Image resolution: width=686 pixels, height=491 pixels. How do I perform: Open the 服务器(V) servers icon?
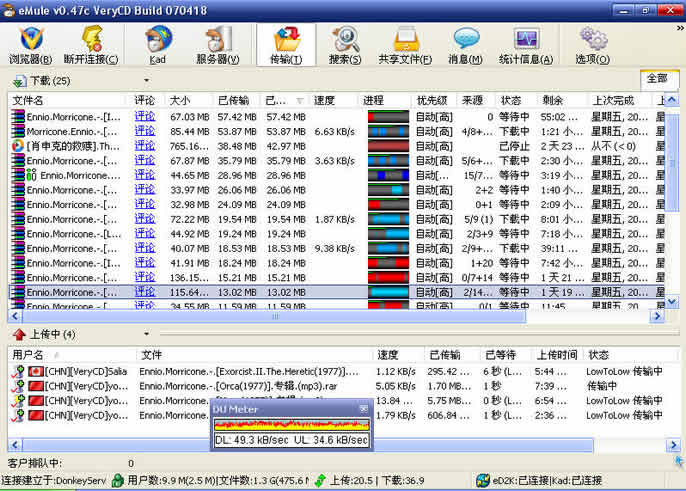click(x=218, y=45)
